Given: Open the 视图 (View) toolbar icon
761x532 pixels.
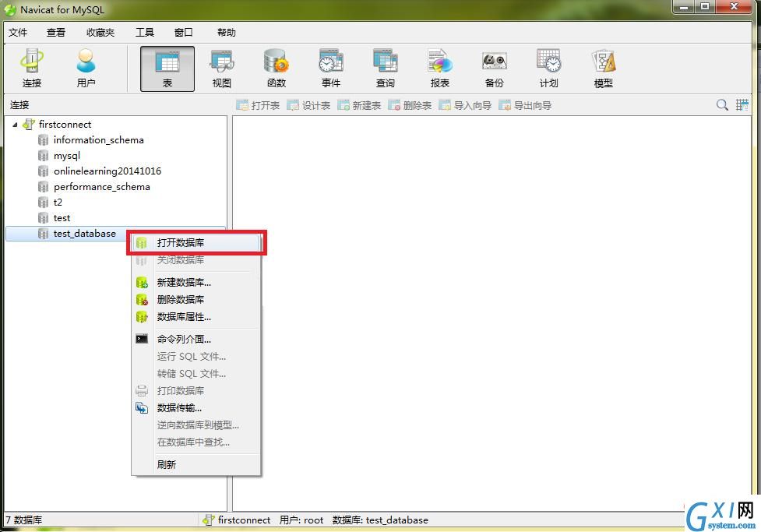Looking at the screenshot, I should tap(222, 69).
